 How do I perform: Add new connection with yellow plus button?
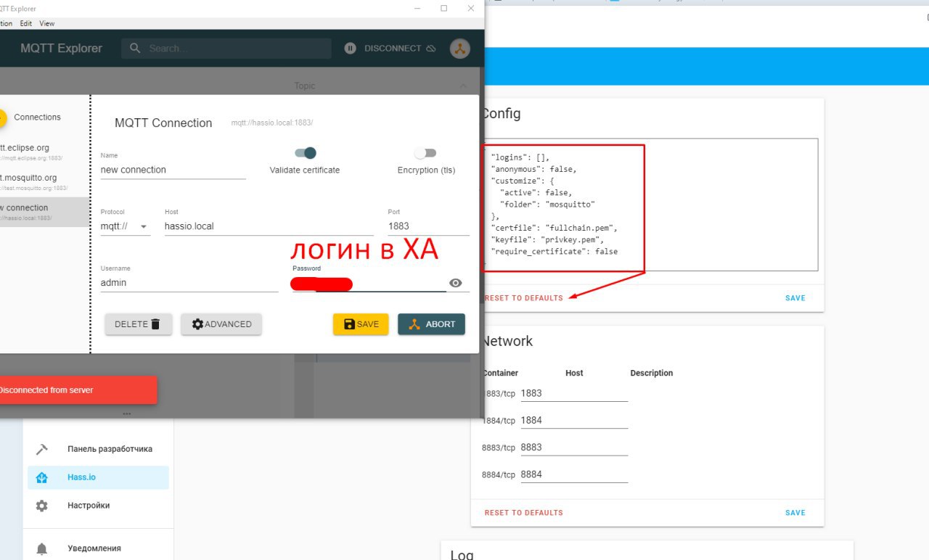[1, 118]
